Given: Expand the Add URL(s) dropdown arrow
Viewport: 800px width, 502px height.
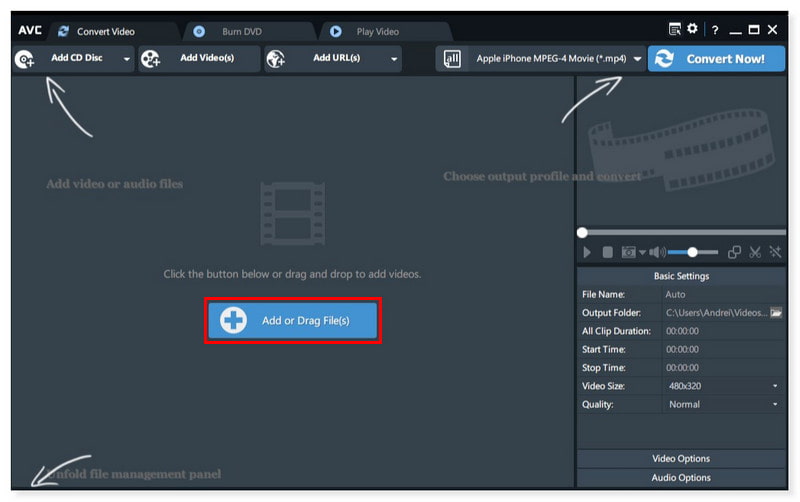Looking at the screenshot, I should 394,60.
